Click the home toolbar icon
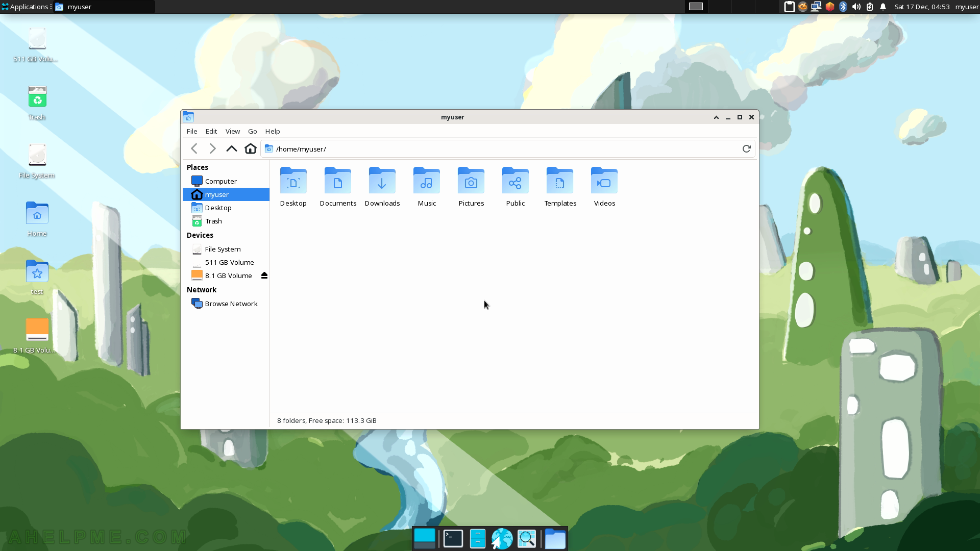This screenshot has height=551, width=980. click(250, 148)
